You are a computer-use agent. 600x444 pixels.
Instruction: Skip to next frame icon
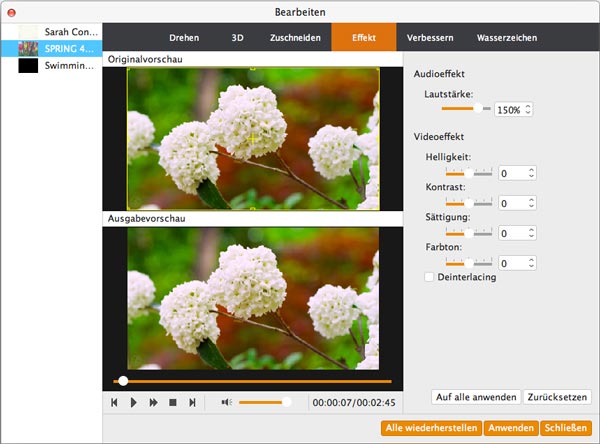tap(192, 402)
